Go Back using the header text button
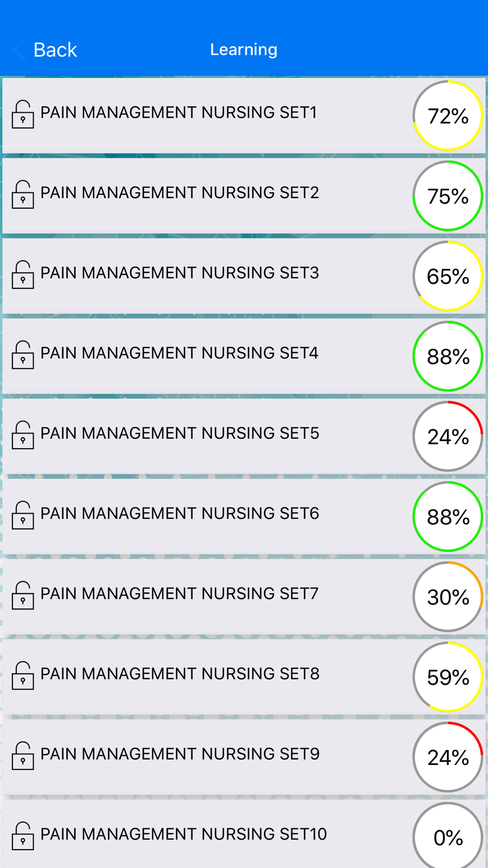Viewport: 488px width, 868px height. (x=55, y=50)
